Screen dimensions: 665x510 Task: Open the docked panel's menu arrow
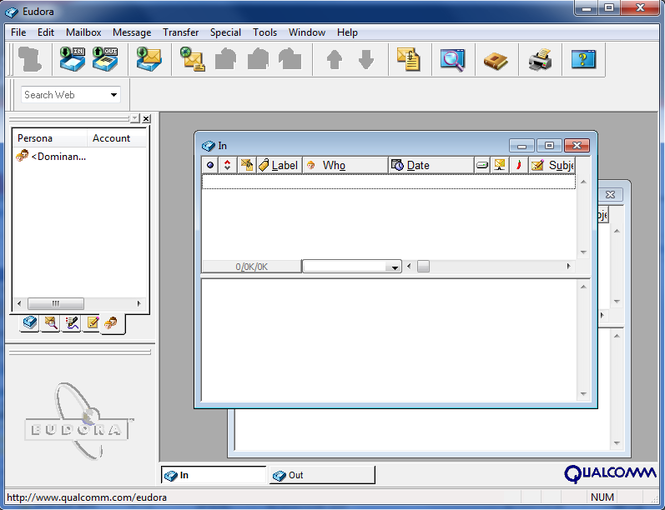pos(134,118)
